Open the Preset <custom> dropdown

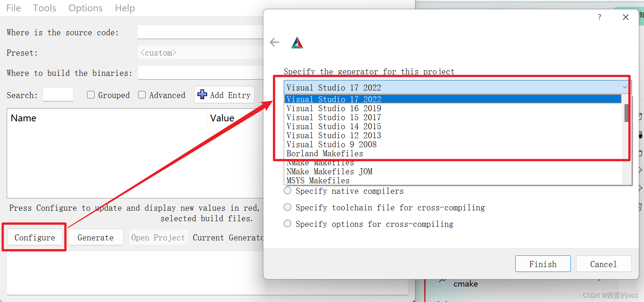pyautogui.click(x=200, y=53)
